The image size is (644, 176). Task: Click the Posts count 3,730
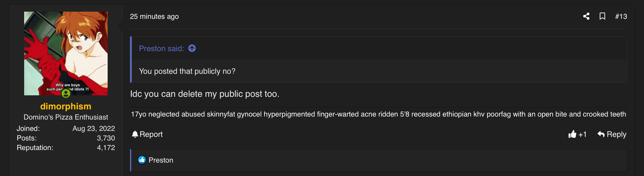click(x=106, y=138)
